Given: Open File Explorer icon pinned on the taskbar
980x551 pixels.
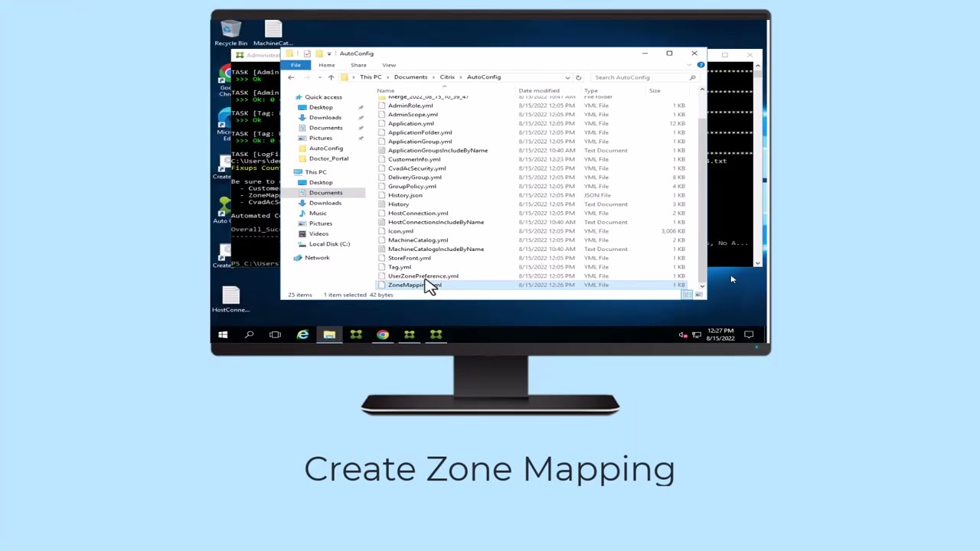Looking at the screenshot, I should (329, 334).
